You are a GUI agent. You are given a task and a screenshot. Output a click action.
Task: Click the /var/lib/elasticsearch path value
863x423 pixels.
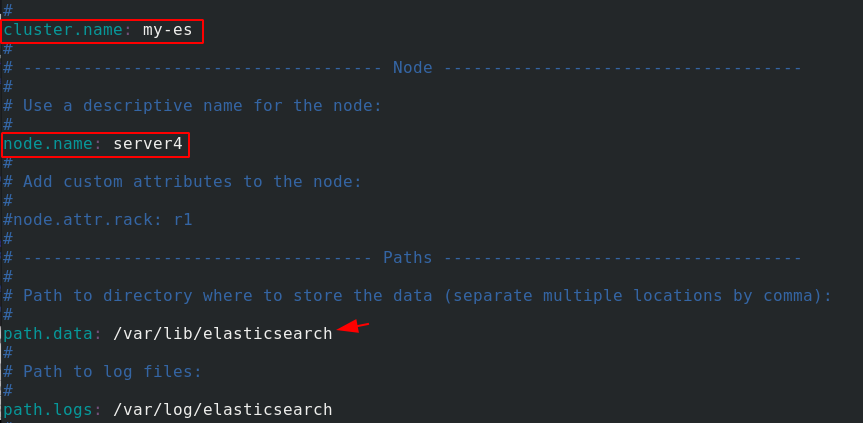click(x=223, y=333)
